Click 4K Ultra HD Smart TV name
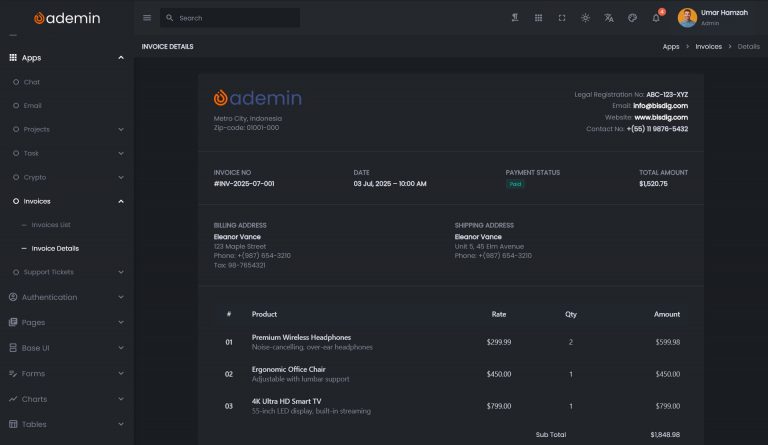768x445 pixels. 287,401
